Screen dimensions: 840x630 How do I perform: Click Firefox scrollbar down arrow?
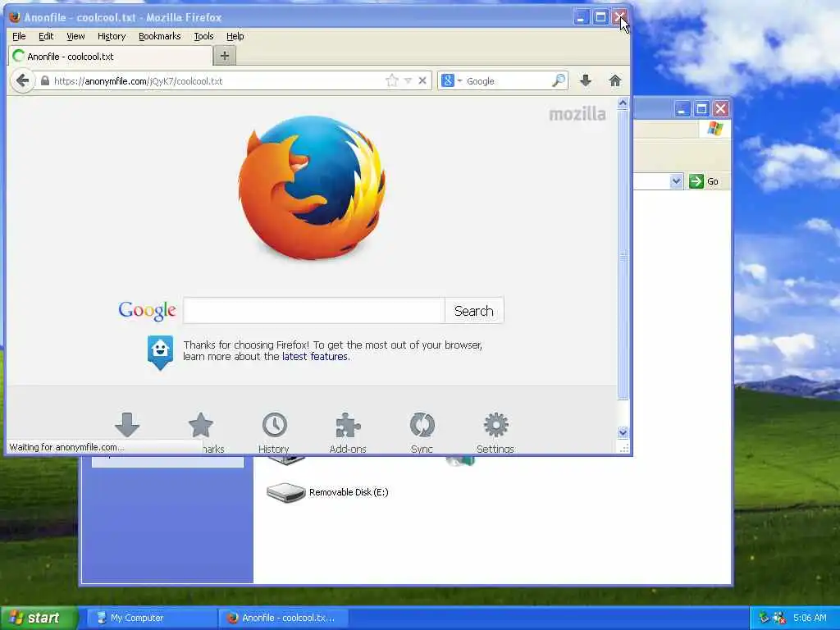pos(623,432)
